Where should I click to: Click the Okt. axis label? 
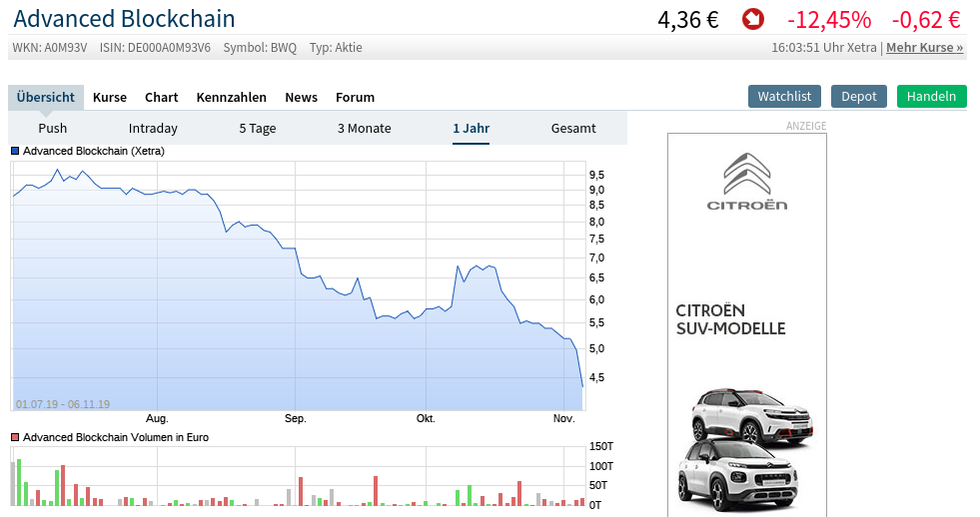[x=426, y=418]
